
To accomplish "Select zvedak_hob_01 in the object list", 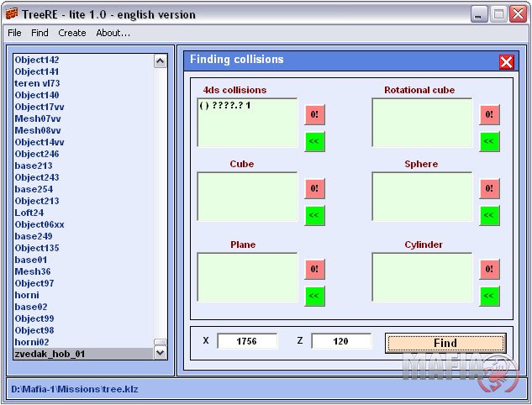I will point(50,354).
